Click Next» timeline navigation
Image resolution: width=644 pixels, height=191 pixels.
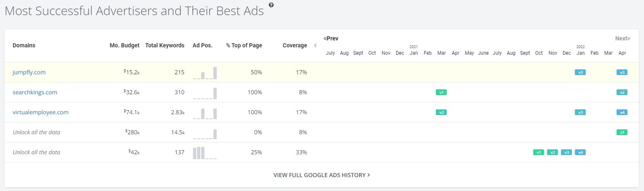point(622,38)
